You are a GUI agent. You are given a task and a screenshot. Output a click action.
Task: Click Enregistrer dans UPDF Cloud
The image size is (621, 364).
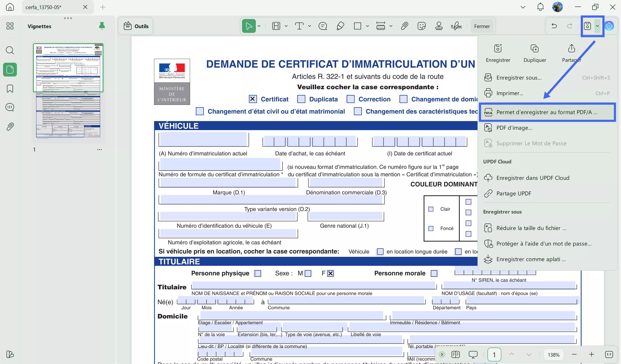pyautogui.click(x=533, y=178)
